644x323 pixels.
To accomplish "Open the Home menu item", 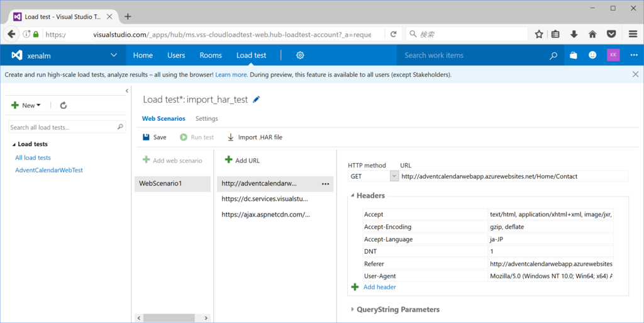I will click(x=143, y=55).
